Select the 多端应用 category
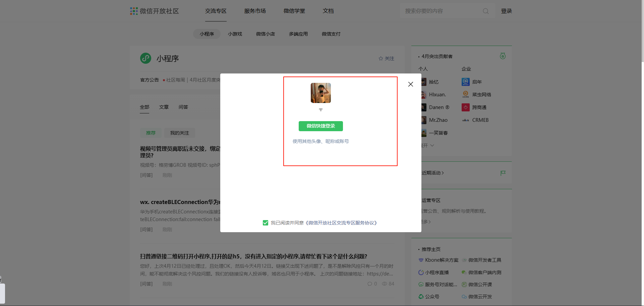 click(x=298, y=34)
